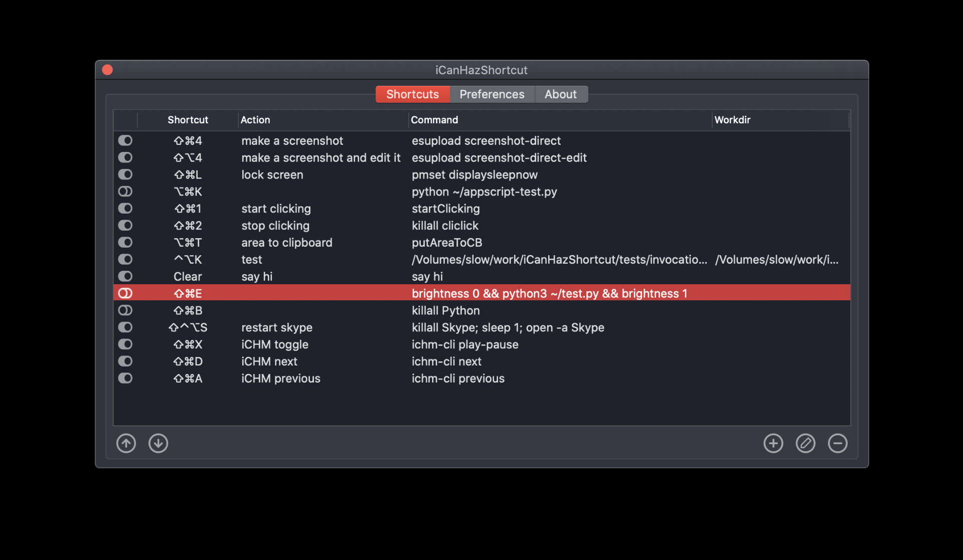Click the add new shortcut icon
963x560 pixels.
773,443
